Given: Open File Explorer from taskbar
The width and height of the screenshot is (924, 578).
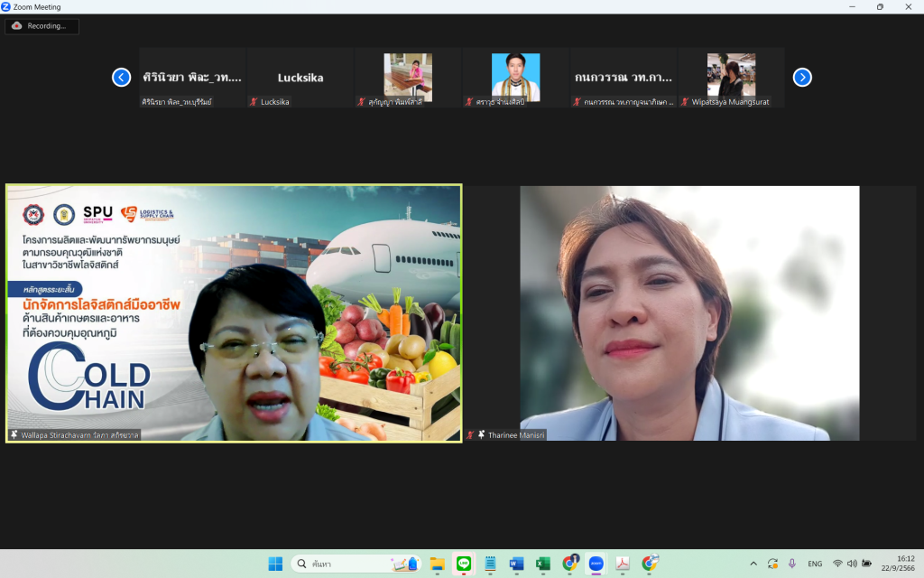Looking at the screenshot, I should [x=437, y=564].
